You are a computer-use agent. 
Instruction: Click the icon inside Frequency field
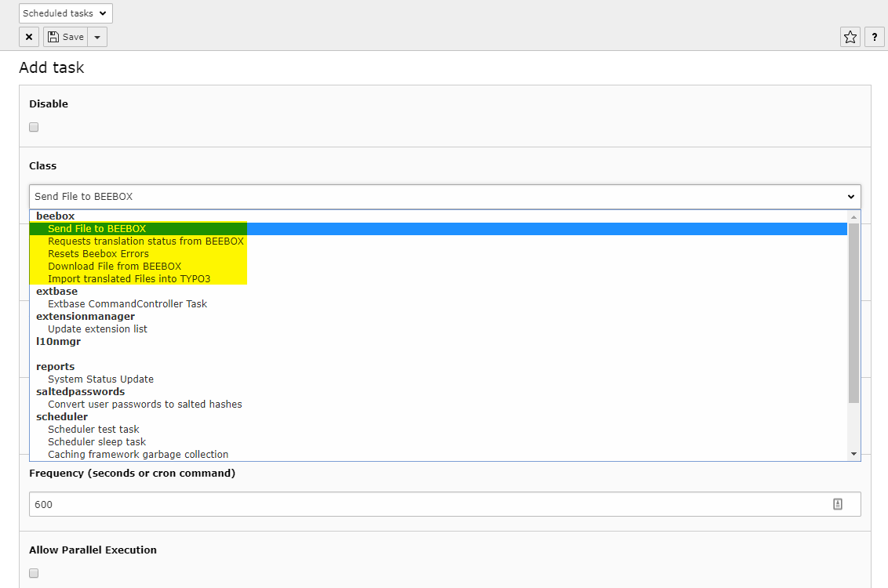(837, 504)
